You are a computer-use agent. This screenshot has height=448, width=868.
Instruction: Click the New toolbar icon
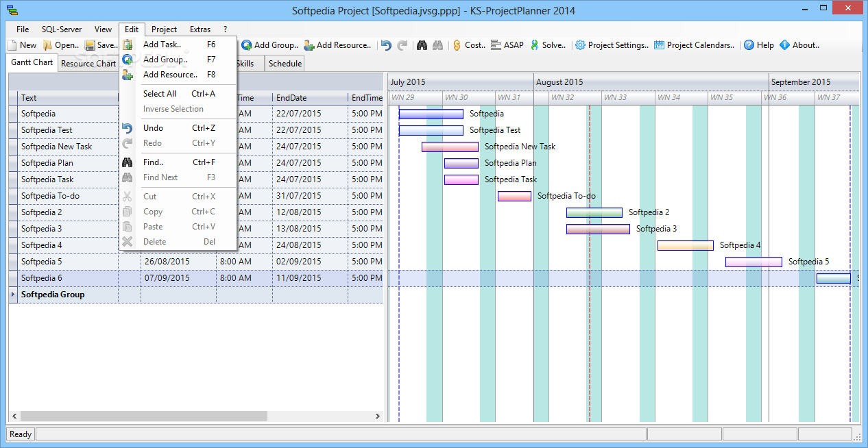click(12, 45)
